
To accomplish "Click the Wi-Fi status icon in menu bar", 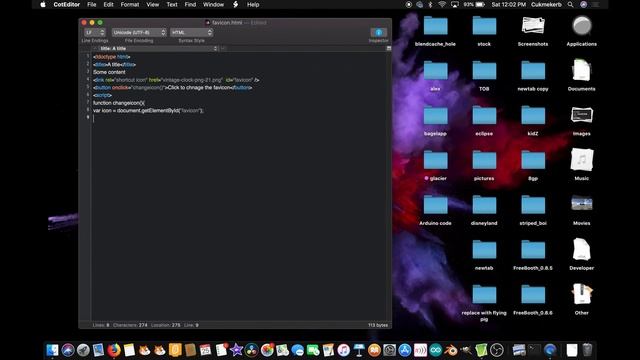I will pyautogui.click(x=442, y=4).
